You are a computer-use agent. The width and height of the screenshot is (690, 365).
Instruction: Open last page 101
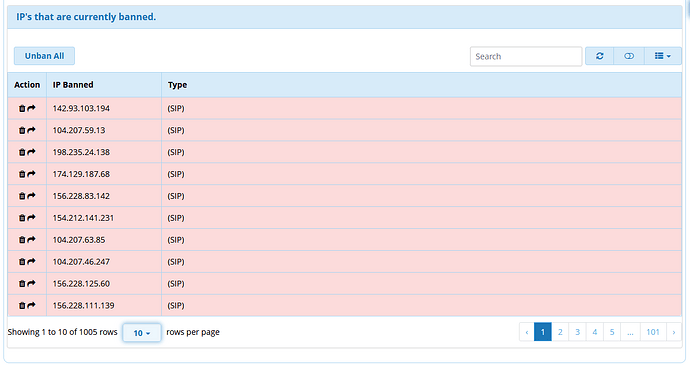[x=653, y=332]
